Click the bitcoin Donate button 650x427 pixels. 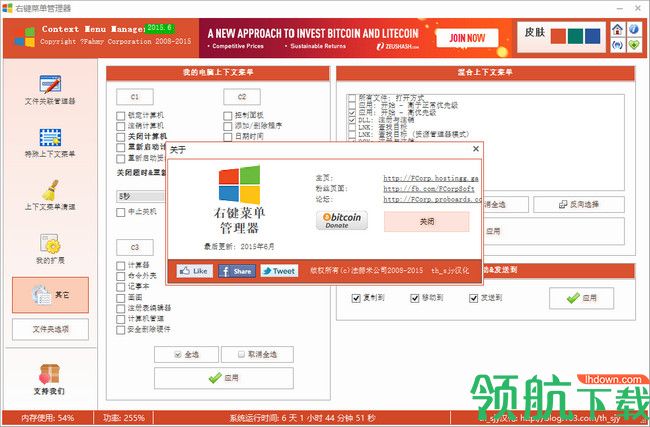342,220
